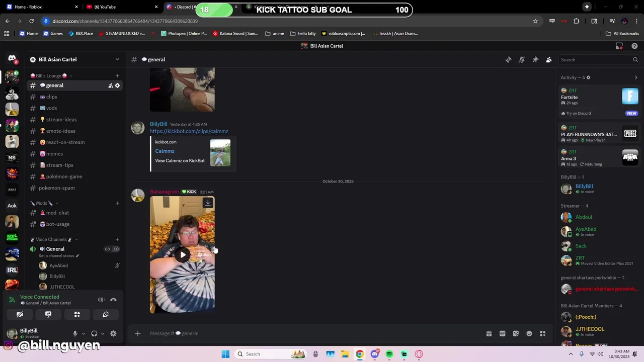Toggle camera on in voice panel
The width and height of the screenshot is (644, 362).
(20, 314)
